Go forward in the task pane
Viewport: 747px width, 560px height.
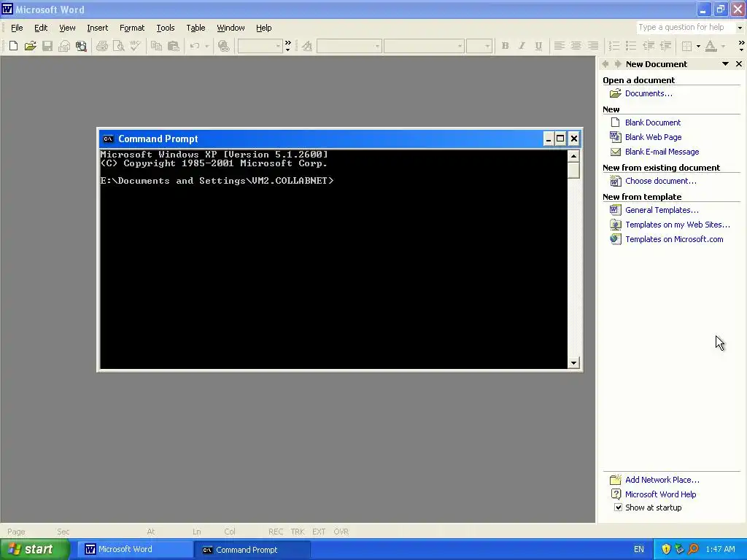coord(617,64)
